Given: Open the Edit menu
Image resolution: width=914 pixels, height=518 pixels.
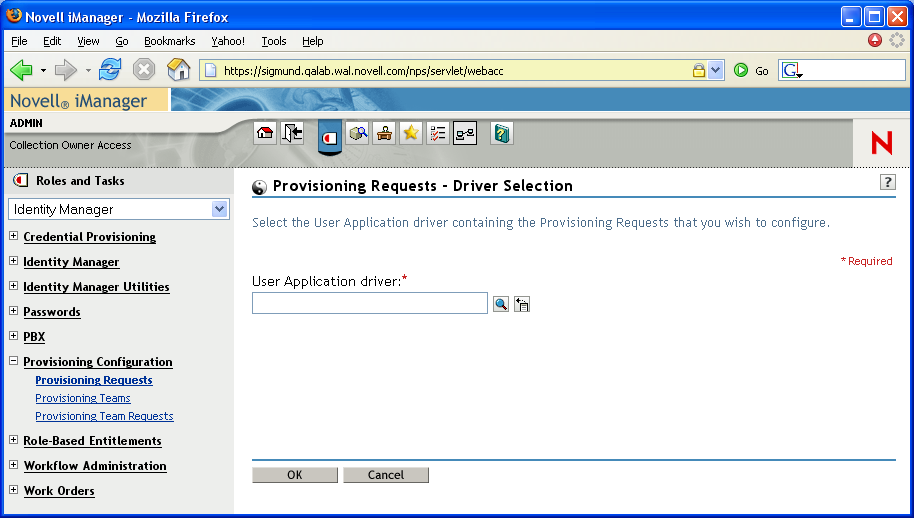Looking at the screenshot, I should [52, 41].
